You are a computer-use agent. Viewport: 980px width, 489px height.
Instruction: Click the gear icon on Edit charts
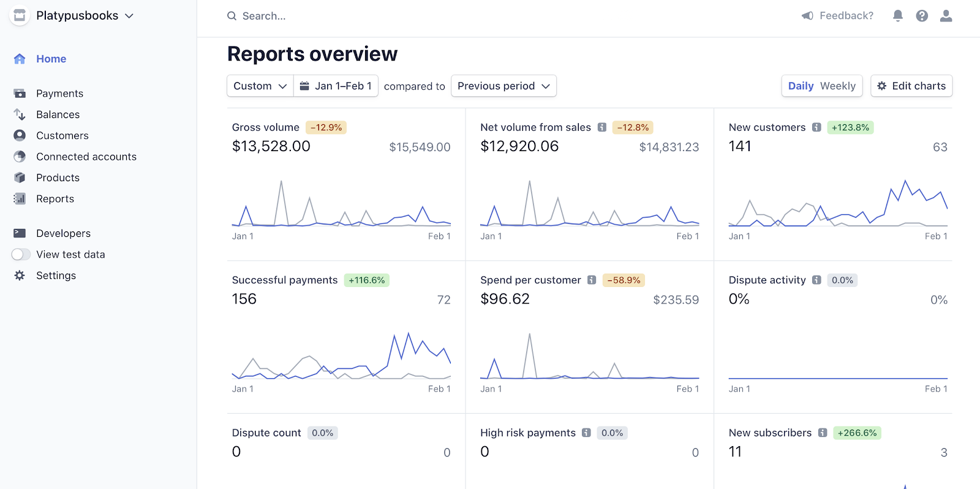pos(882,86)
